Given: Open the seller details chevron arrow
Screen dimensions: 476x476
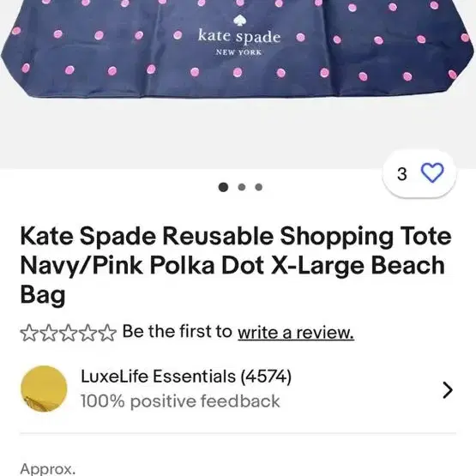Looking at the screenshot, I should click(x=448, y=390).
